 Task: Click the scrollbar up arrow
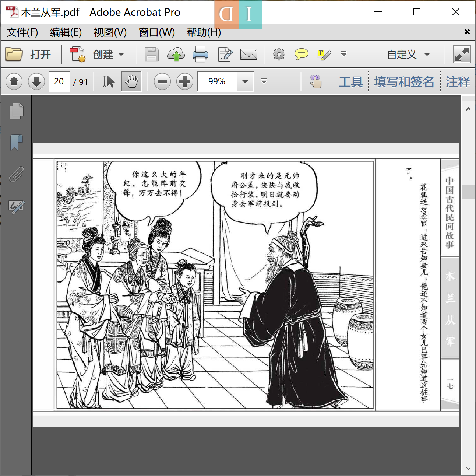tap(468, 109)
